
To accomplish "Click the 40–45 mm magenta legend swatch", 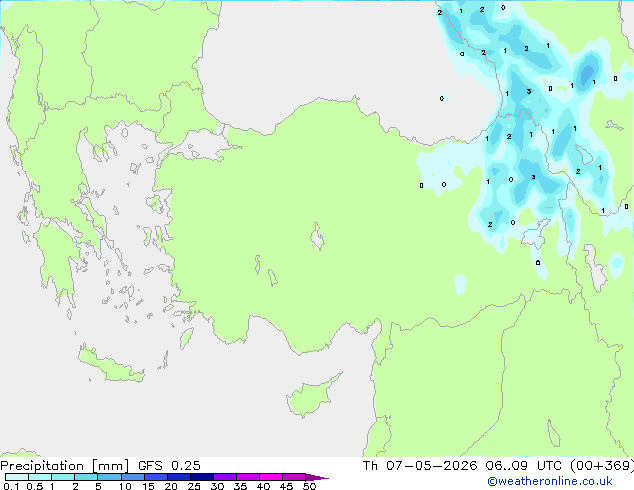I will [x=271, y=477].
